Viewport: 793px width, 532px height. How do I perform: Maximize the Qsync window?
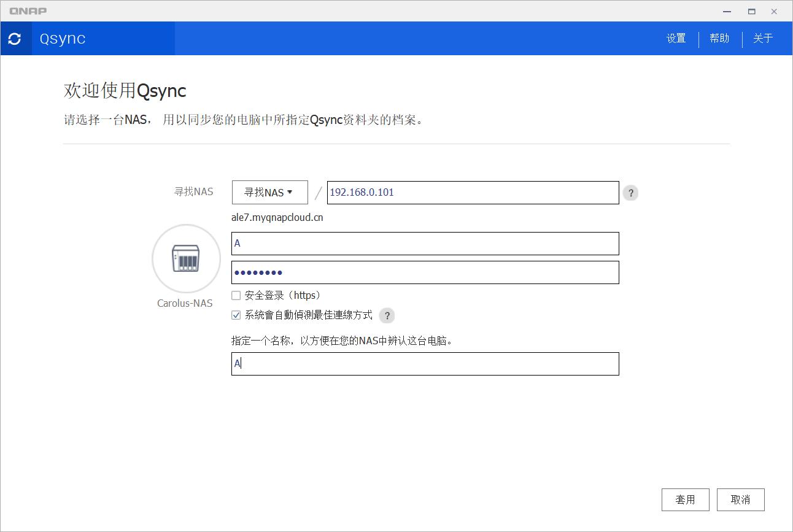(x=751, y=11)
